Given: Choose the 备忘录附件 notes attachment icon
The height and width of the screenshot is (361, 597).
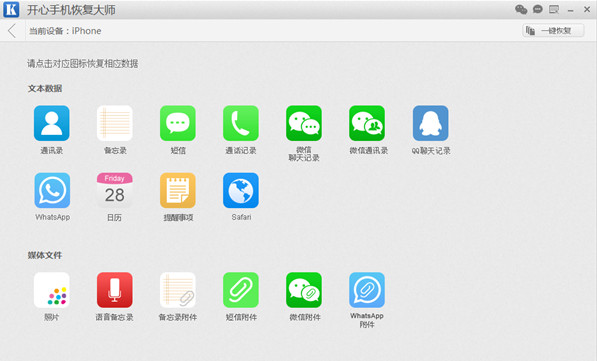Looking at the screenshot, I should (x=178, y=290).
